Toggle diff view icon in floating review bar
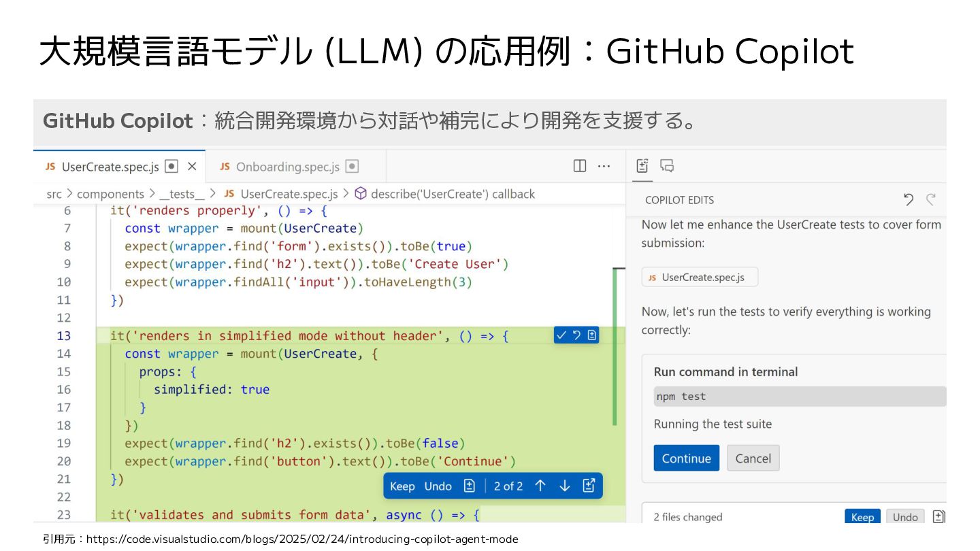The image size is (980, 551). (x=469, y=486)
